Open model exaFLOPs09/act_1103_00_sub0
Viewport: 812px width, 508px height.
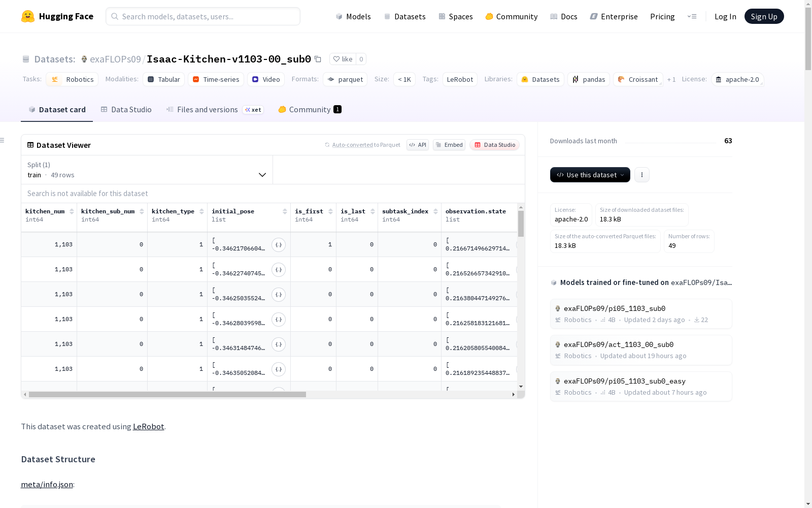pyautogui.click(x=641, y=350)
